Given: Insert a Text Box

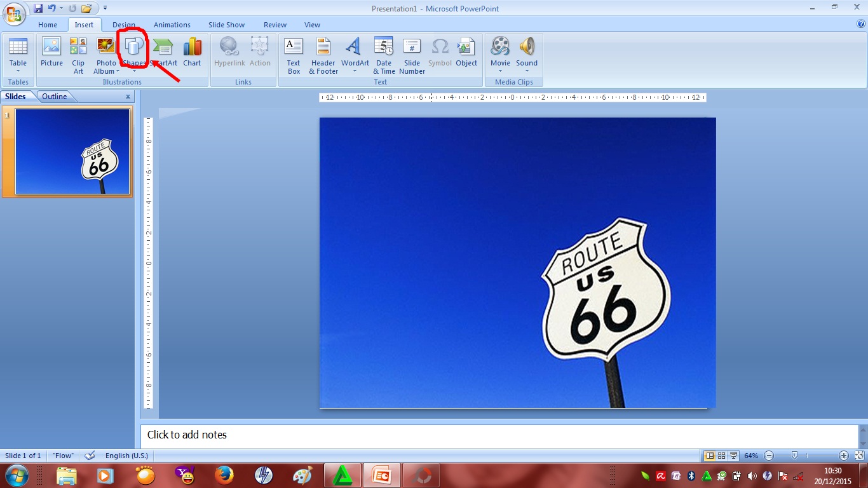Looking at the screenshot, I should point(294,55).
